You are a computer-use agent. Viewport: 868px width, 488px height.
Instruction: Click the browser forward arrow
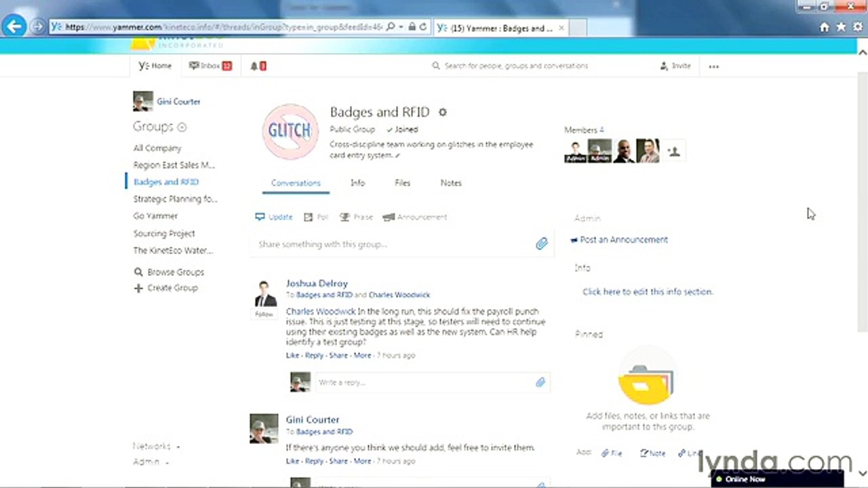point(38,27)
